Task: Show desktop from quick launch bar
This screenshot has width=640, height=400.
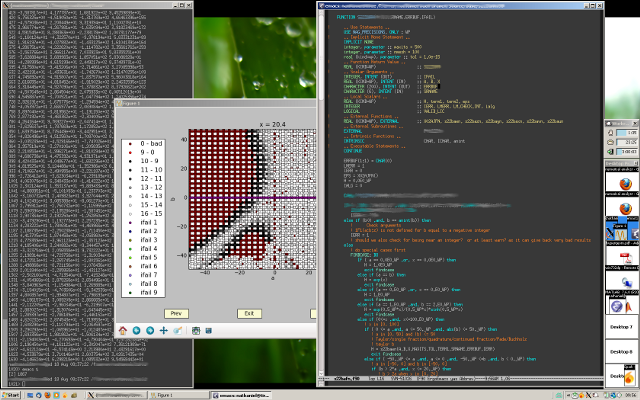Action: [30, 395]
